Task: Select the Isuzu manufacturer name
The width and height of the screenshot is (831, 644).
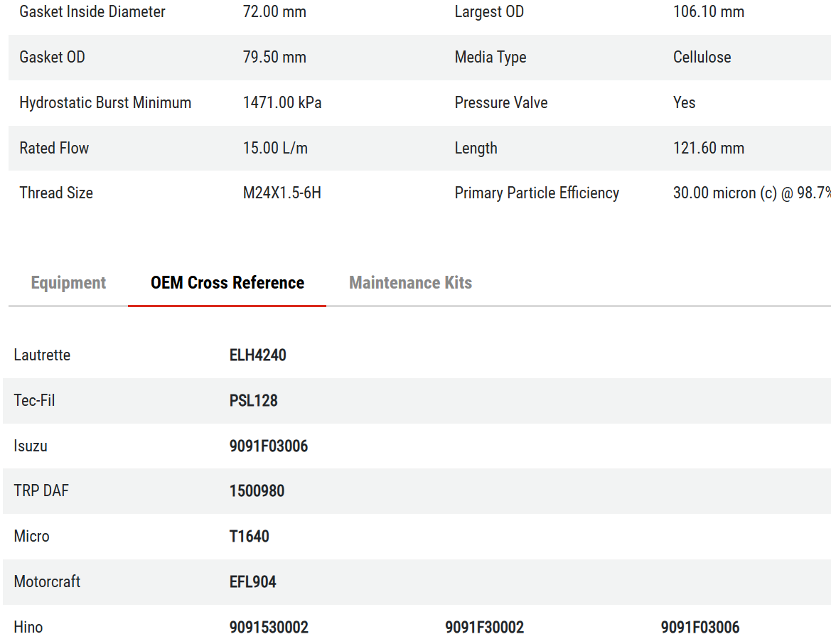Action: (30, 446)
